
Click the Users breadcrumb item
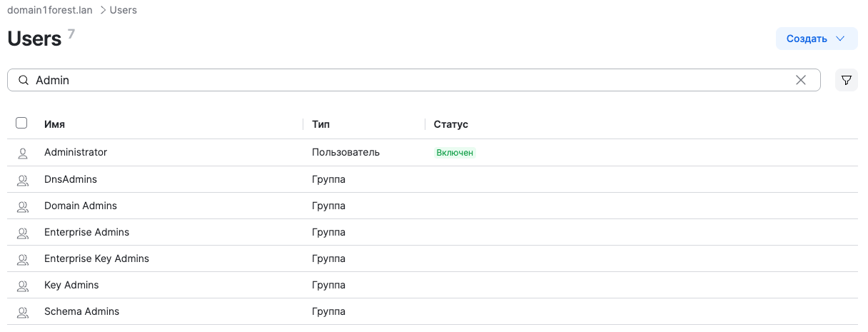[x=123, y=10]
